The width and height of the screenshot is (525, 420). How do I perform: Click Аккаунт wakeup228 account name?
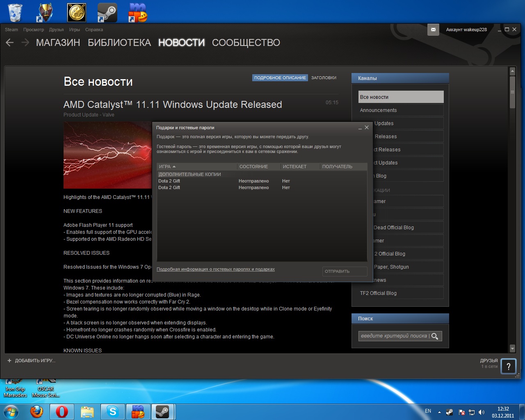click(x=466, y=30)
